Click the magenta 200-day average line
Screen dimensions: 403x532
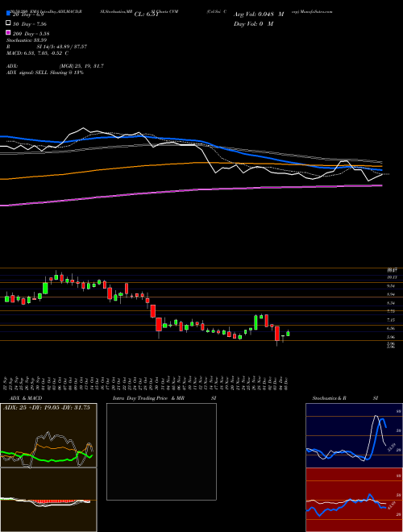pyautogui.click(x=190, y=190)
